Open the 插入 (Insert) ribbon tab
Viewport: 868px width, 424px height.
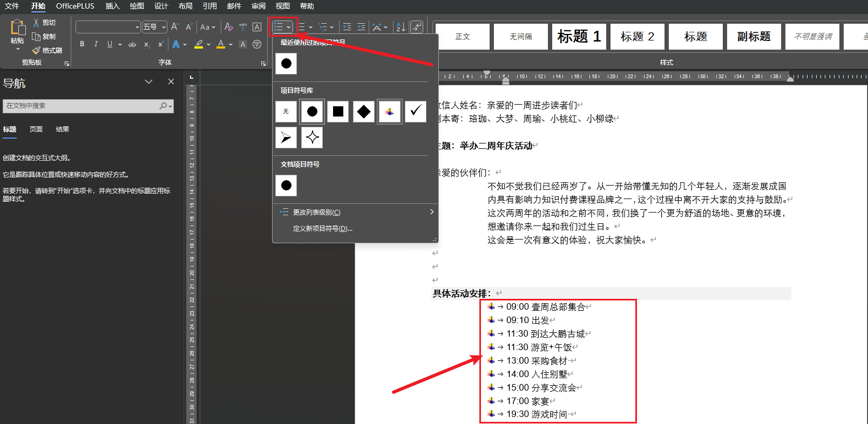[112, 6]
